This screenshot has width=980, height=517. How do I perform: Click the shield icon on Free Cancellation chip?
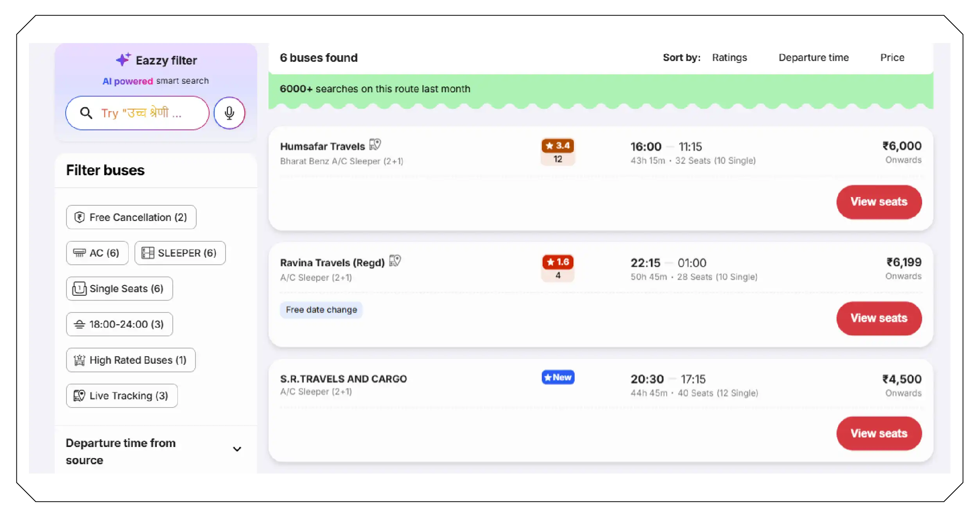[x=79, y=217]
